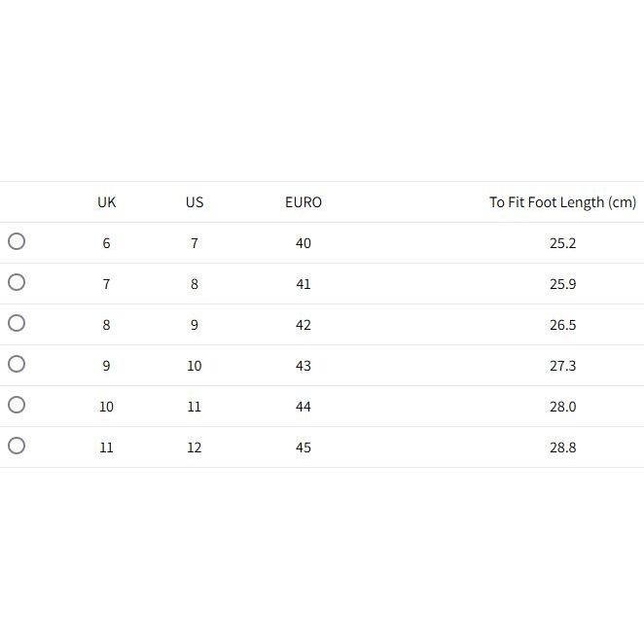
Task: Select radio button for foot length 28.0
Action: (x=17, y=405)
